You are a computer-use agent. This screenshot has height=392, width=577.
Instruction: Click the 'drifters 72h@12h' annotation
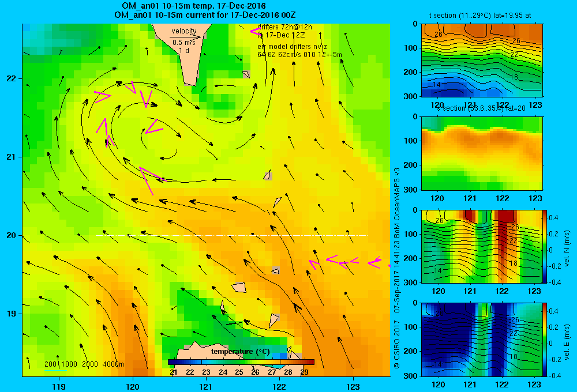click(x=284, y=27)
